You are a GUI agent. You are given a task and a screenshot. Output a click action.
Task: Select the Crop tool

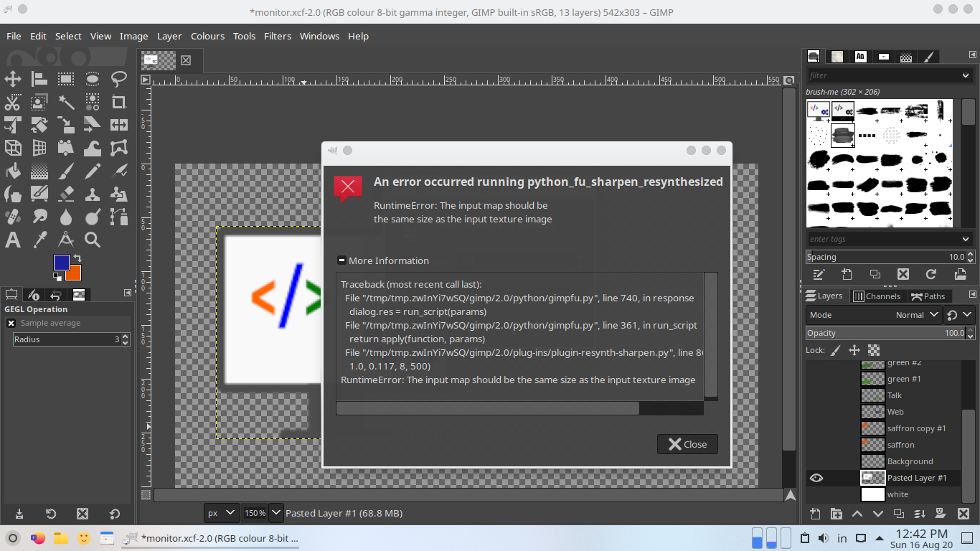pyautogui.click(x=119, y=102)
